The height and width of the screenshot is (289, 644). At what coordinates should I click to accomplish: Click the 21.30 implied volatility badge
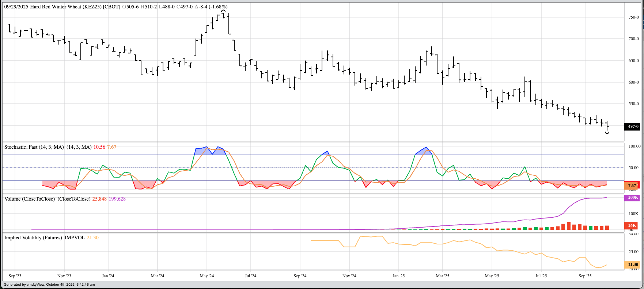pyautogui.click(x=633, y=265)
